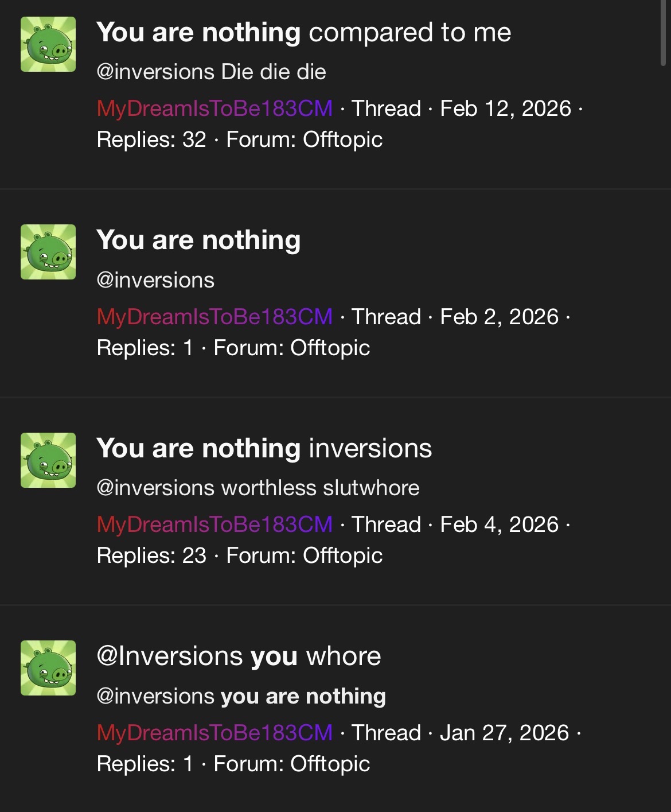Open Offtopic forum from the 23-replies result

[342, 555]
